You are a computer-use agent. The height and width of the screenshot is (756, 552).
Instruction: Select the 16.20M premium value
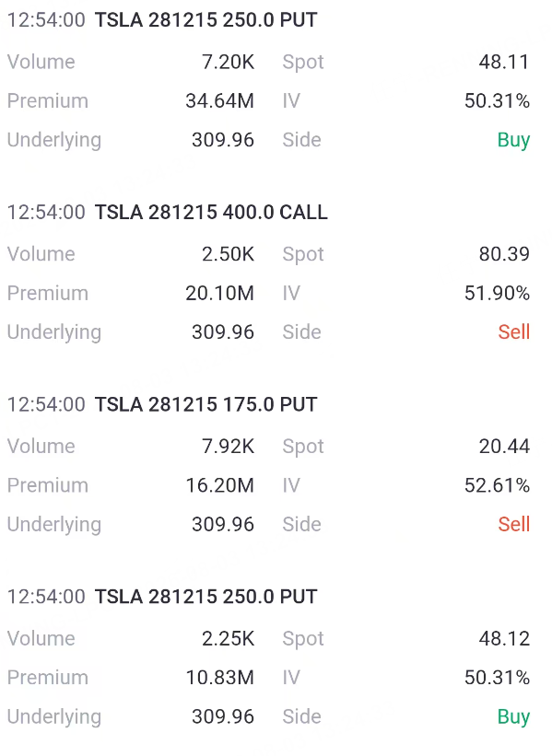[x=219, y=485]
